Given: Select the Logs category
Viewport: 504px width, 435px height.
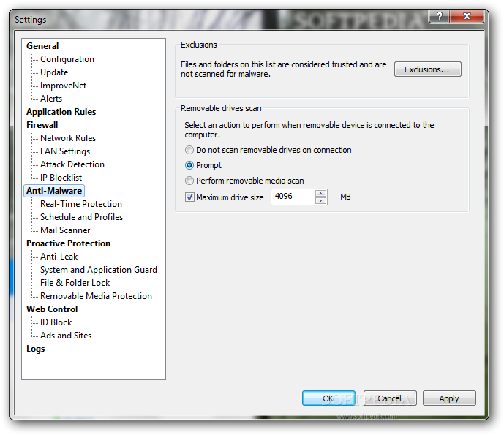Looking at the screenshot, I should click(x=35, y=349).
